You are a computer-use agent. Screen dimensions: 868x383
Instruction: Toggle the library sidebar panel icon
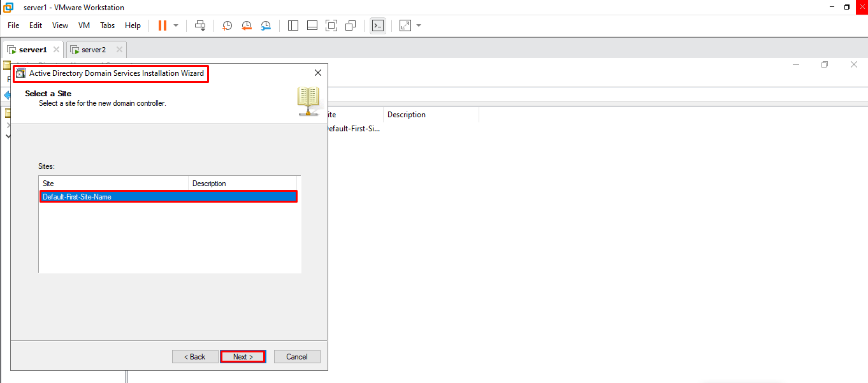click(x=293, y=25)
